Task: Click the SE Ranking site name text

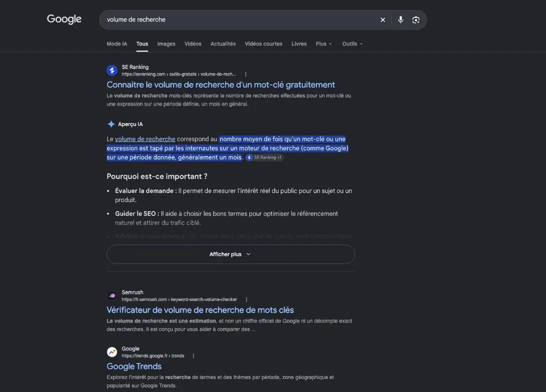Action: pyautogui.click(x=135, y=67)
